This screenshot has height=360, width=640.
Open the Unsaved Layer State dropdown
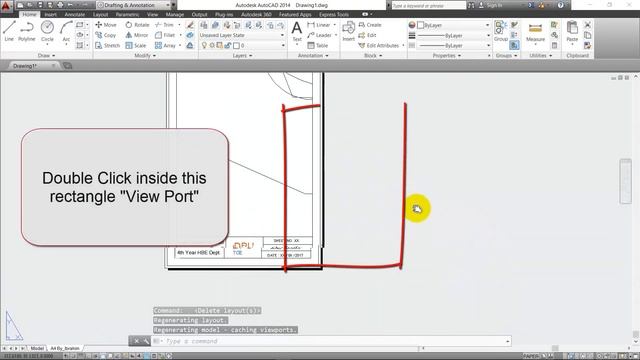coord(242,36)
